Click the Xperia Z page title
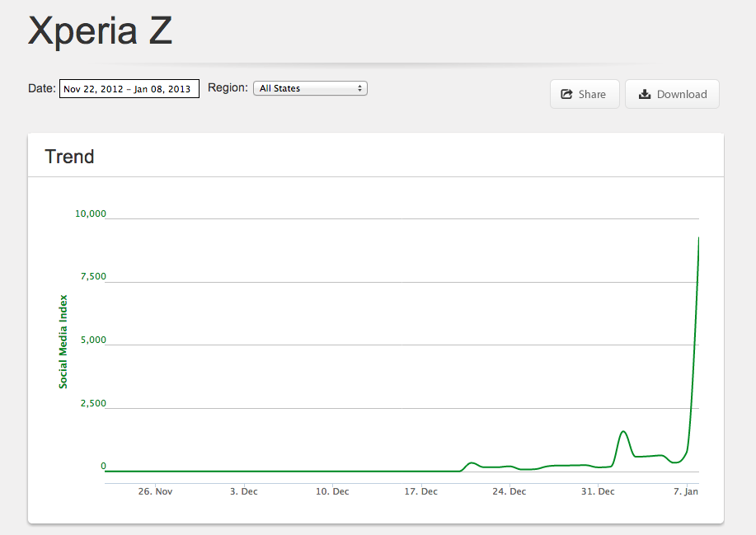This screenshot has width=756, height=535. pyautogui.click(x=101, y=31)
